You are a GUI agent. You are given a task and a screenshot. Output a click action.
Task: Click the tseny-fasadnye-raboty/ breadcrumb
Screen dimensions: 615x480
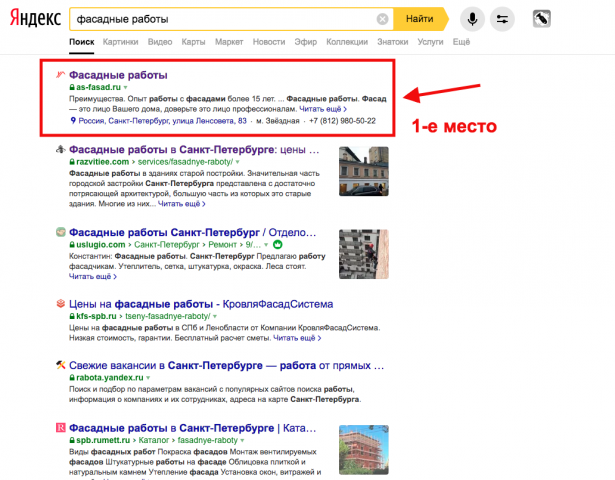pos(167,316)
